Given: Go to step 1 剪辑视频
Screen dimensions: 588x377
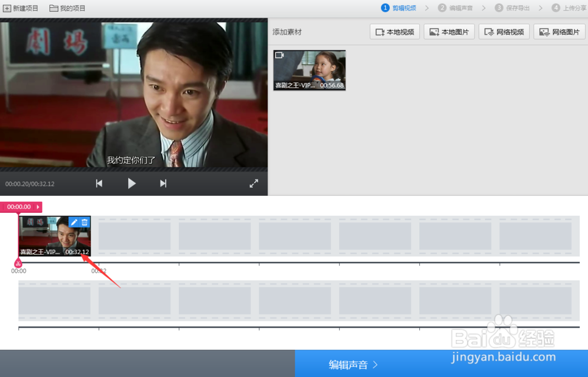Looking at the screenshot, I should [x=398, y=8].
